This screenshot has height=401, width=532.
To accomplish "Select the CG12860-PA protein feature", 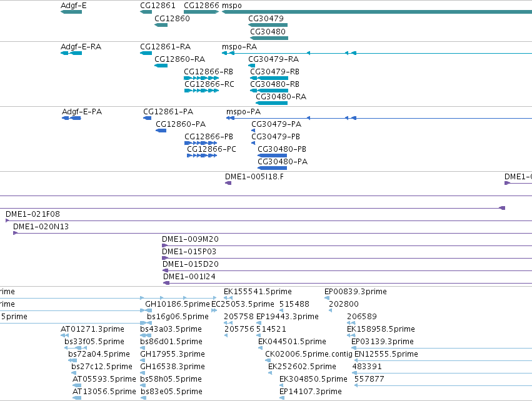I will click(161, 131).
